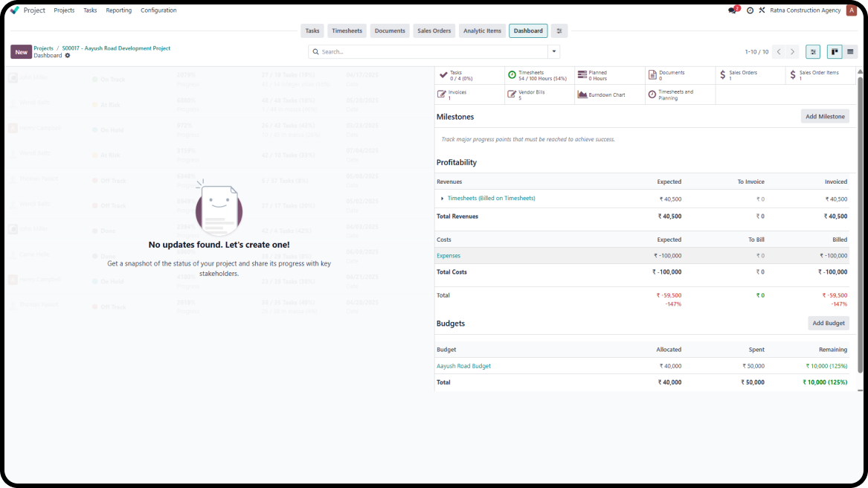Click the Dashboard gear settings icon

pos(68,56)
